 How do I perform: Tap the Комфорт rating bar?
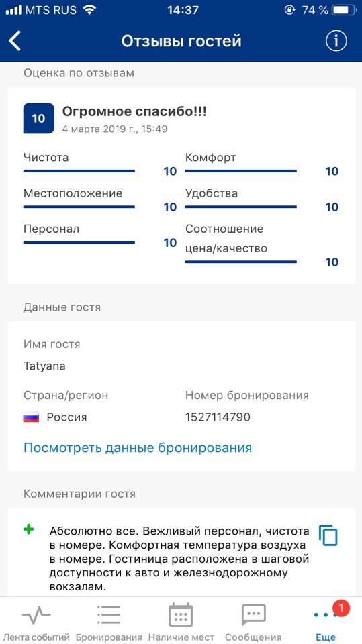tap(240, 171)
